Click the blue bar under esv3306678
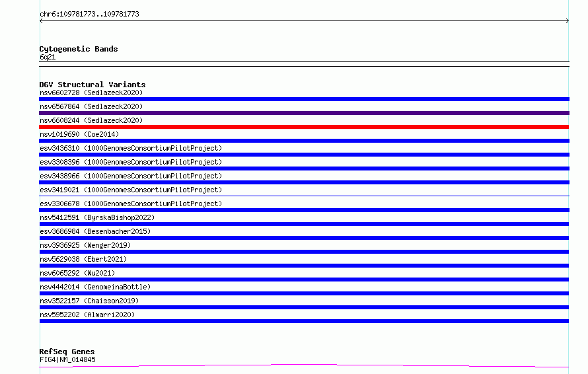The height and width of the screenshot is (374, 588). click(x=304, y=210)
